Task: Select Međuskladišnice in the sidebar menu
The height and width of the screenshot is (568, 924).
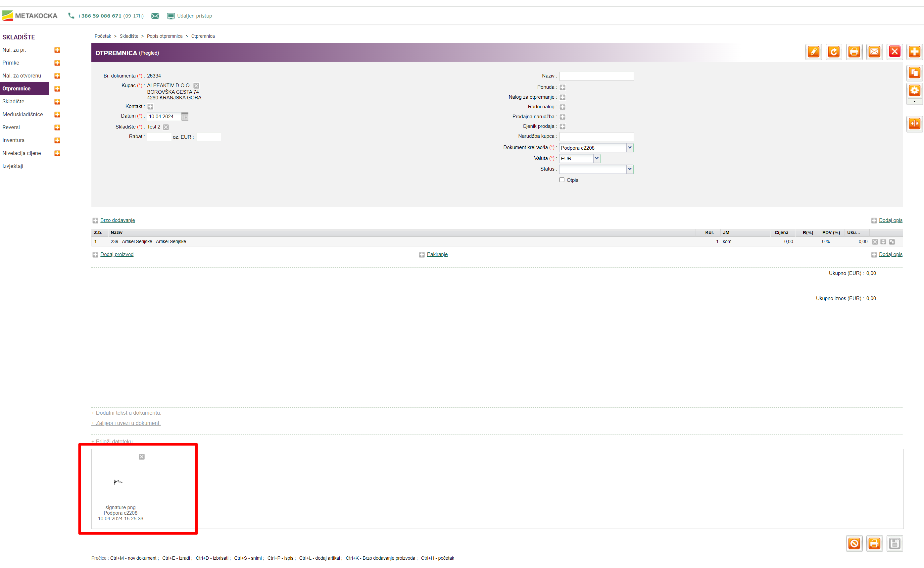Action: pos(23,114)
